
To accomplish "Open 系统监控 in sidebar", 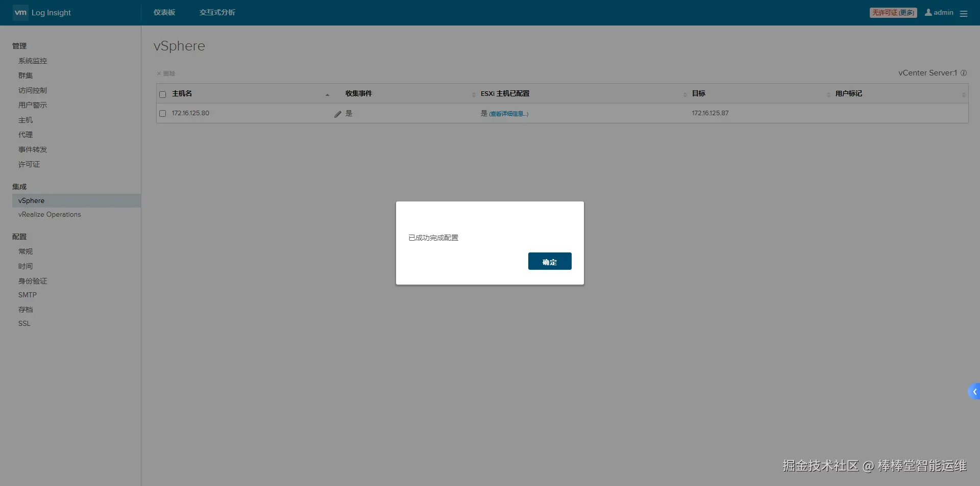I will point(33,61).
